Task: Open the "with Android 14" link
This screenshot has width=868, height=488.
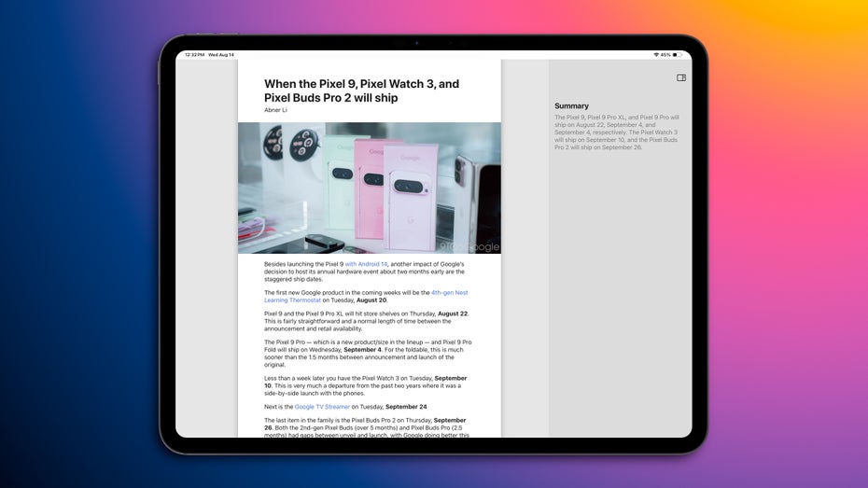Action: pyautogui.click(x=366, y=265)
